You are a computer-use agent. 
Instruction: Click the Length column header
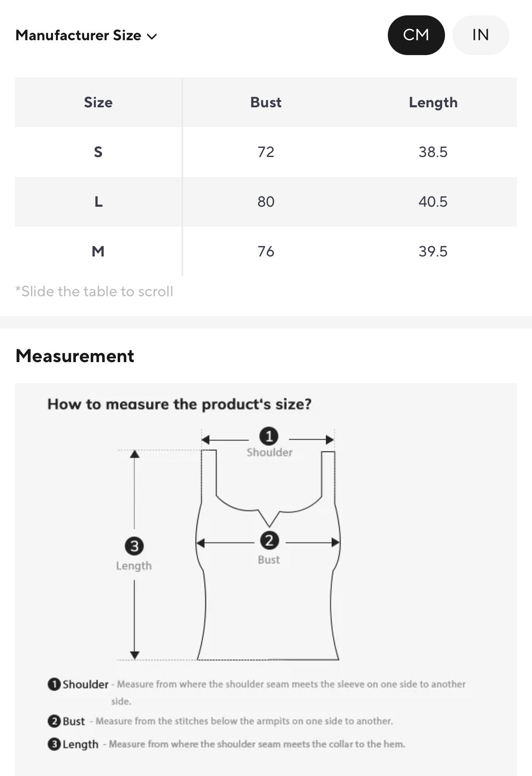[x=433, y=102]
